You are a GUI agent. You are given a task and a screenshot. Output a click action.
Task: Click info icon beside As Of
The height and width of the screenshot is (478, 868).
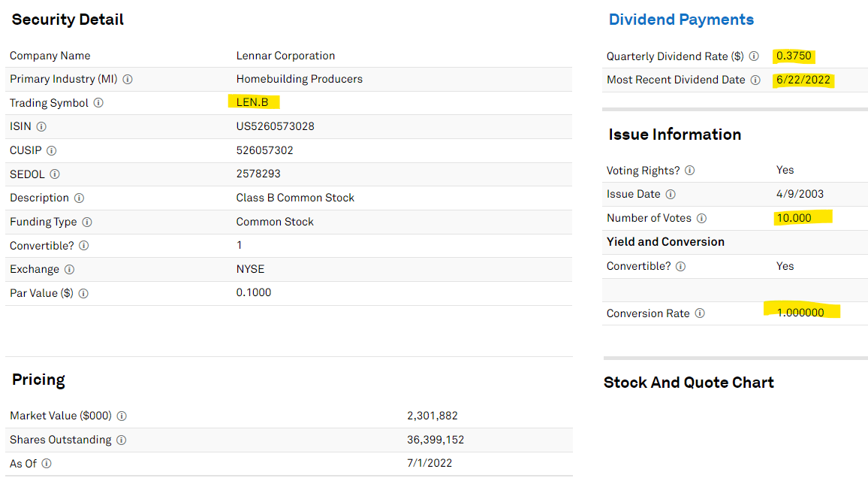pyautogui.click(x=47, y=463)
